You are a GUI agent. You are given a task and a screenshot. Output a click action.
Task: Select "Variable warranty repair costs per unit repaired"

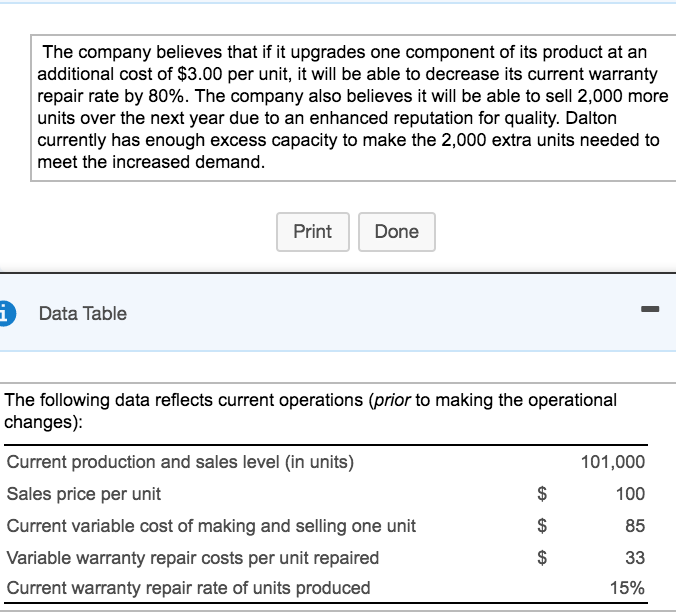(x=193, y=557)
